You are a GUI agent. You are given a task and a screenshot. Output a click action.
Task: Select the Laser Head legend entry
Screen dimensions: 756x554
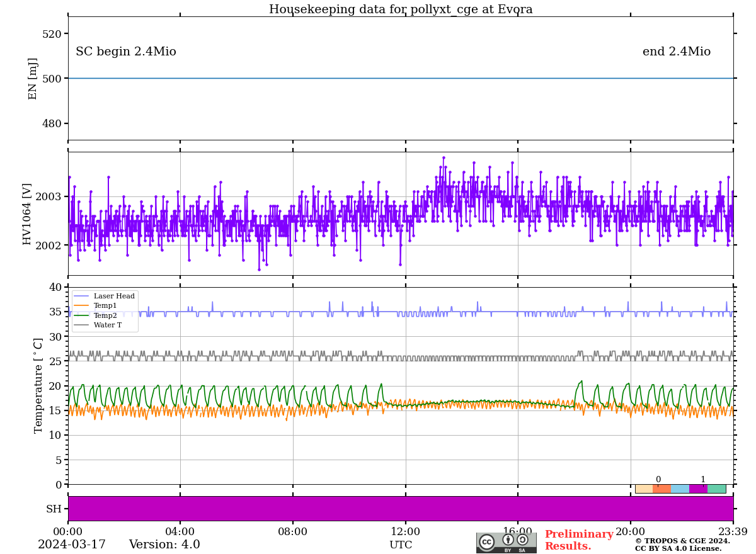click(x=105, y=296)
